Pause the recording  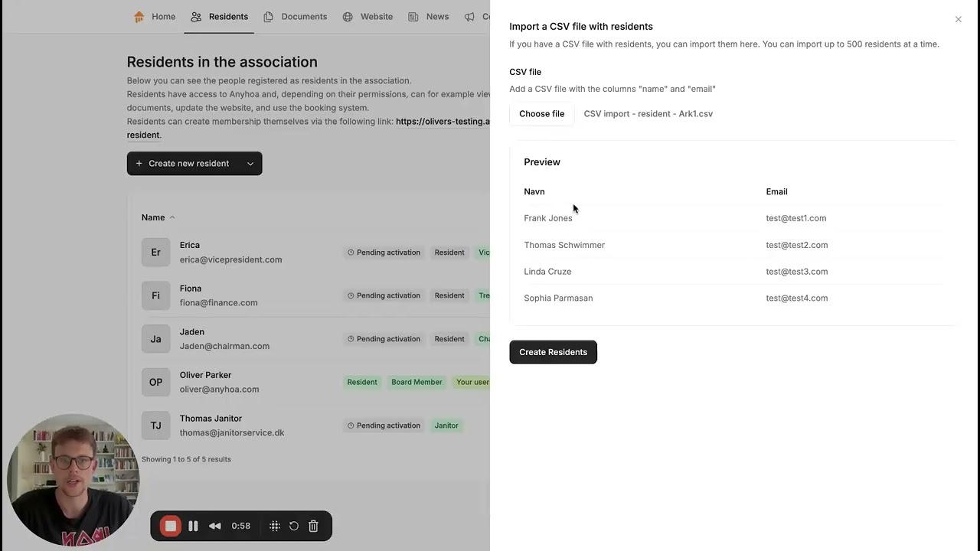(193, 526)
